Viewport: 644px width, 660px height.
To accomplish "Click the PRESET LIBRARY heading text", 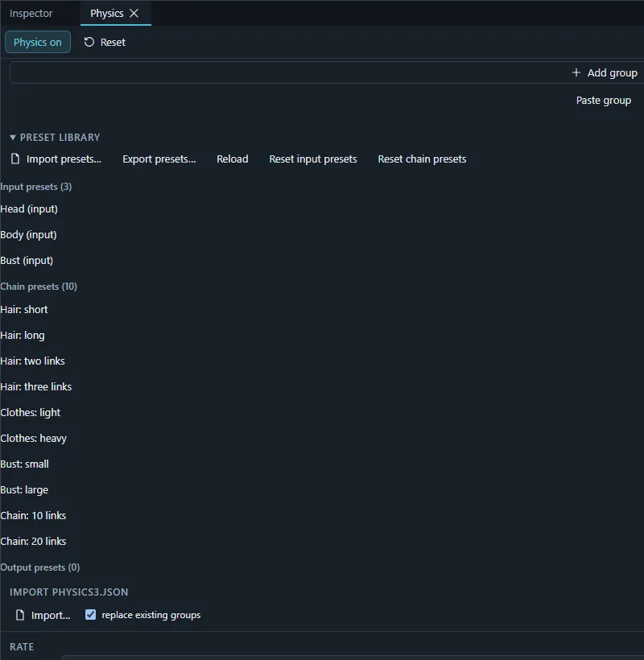I will 60,137.
